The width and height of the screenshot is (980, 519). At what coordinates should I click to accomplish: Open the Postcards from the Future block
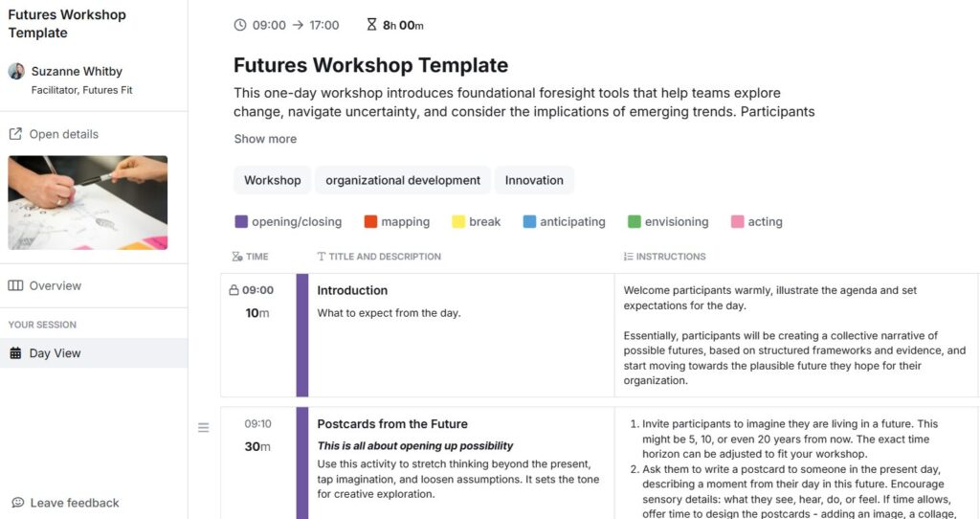[x=391, y=424]
